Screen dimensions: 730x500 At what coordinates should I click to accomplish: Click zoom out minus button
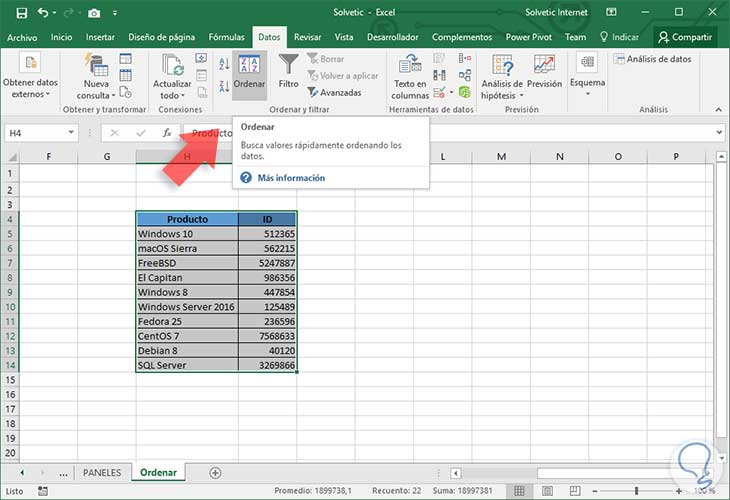[x=595, y=491]
